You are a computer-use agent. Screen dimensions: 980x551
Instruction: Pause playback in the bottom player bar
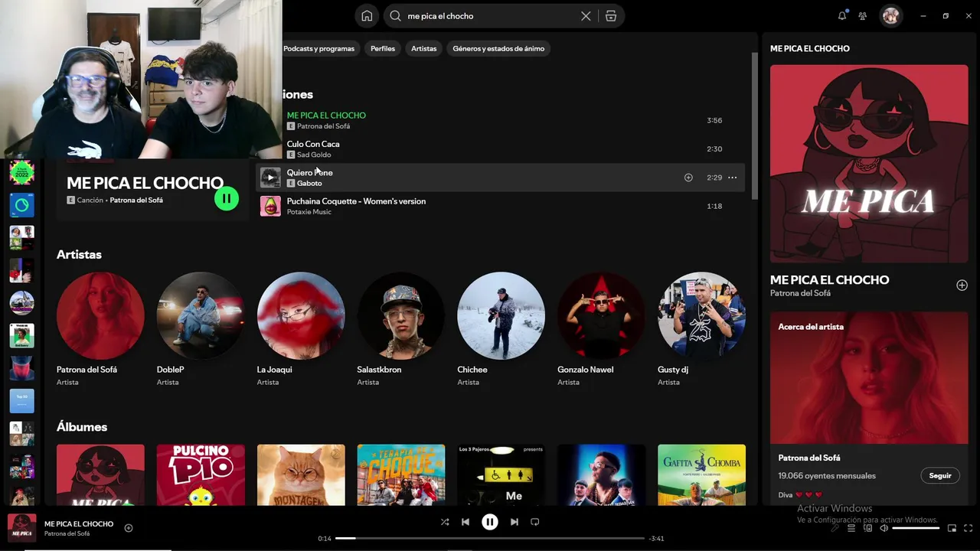[x=489, y=522]
